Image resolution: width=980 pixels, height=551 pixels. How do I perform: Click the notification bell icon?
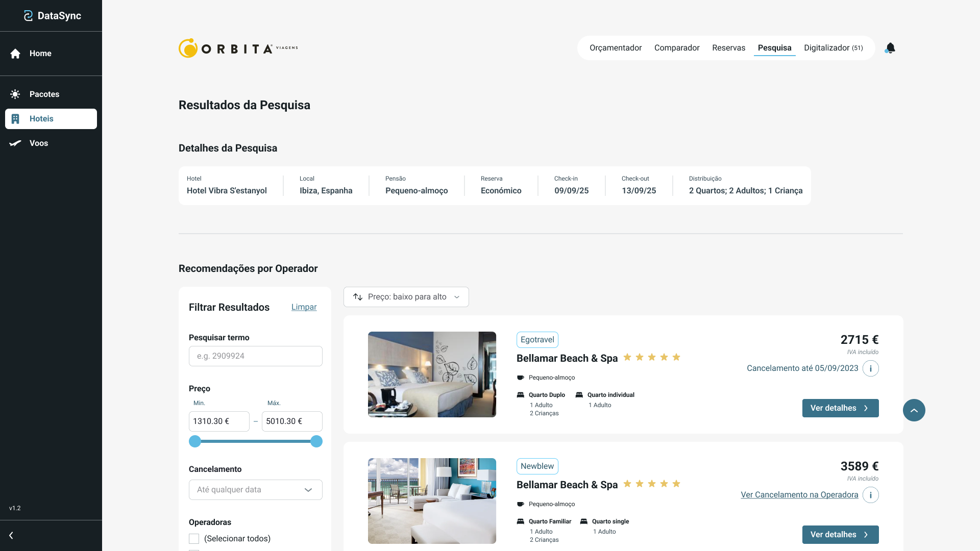pos(890,48)
